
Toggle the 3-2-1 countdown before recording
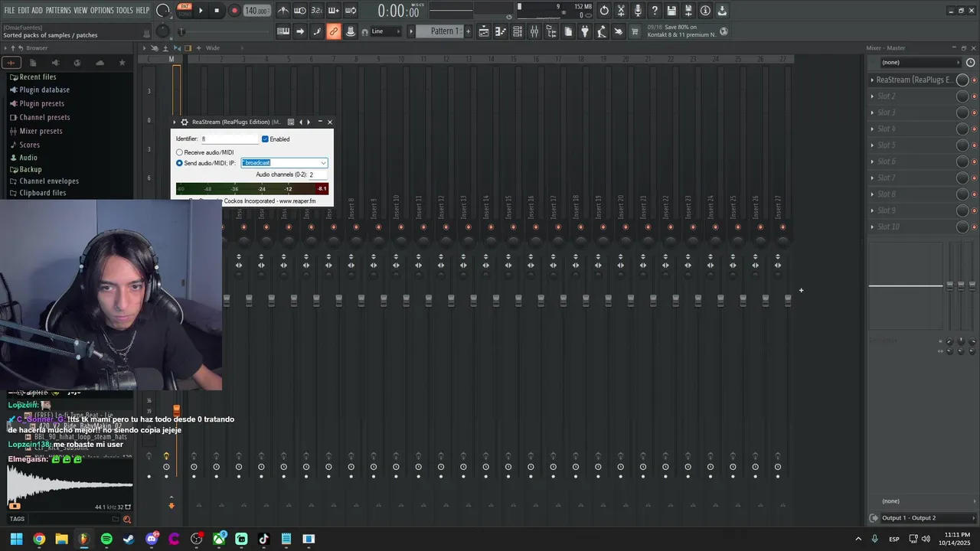point(316,11)
